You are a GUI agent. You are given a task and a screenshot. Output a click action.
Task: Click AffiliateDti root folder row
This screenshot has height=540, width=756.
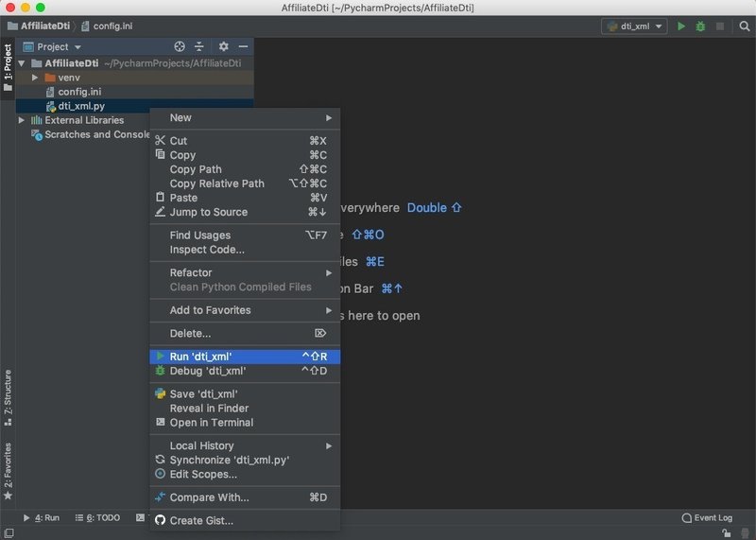[135, 63]
